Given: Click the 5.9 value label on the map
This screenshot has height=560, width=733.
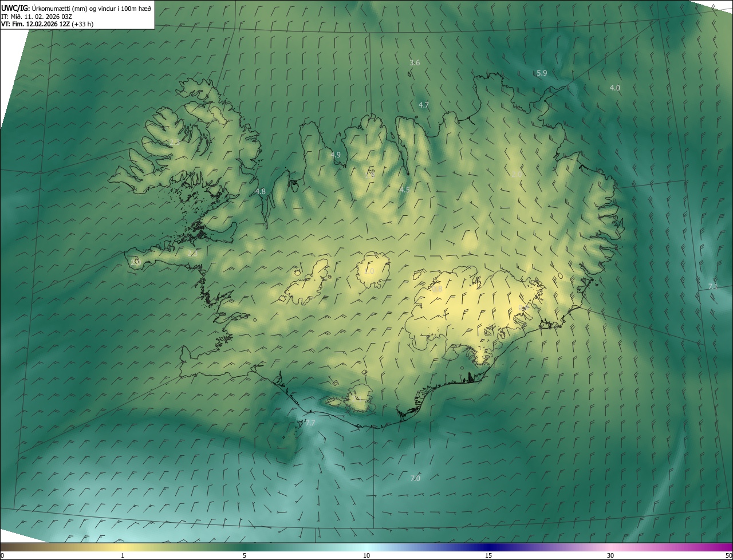Looking at the screenshot, I should (542, 73).
